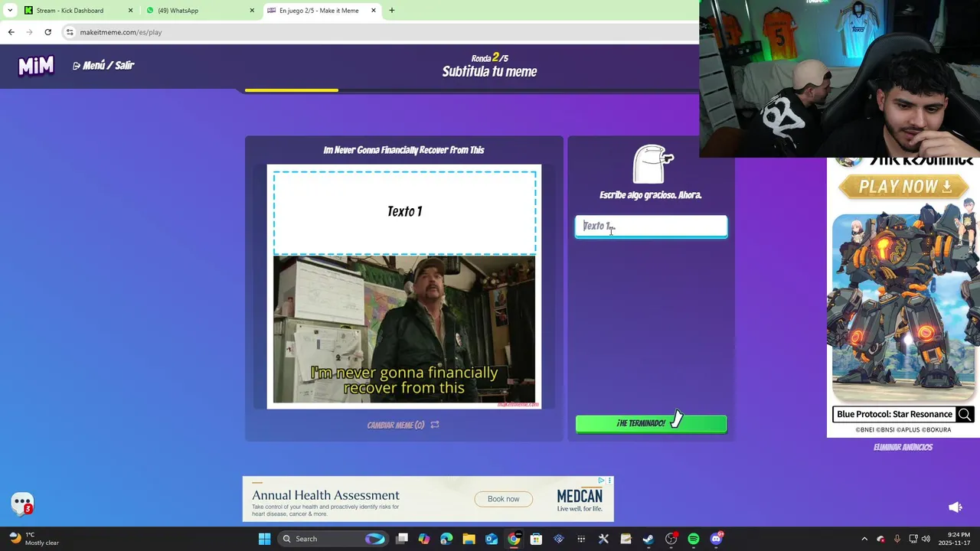Open the Steam taskbar icon
980x551 pixels.
[x=648, y=539]
